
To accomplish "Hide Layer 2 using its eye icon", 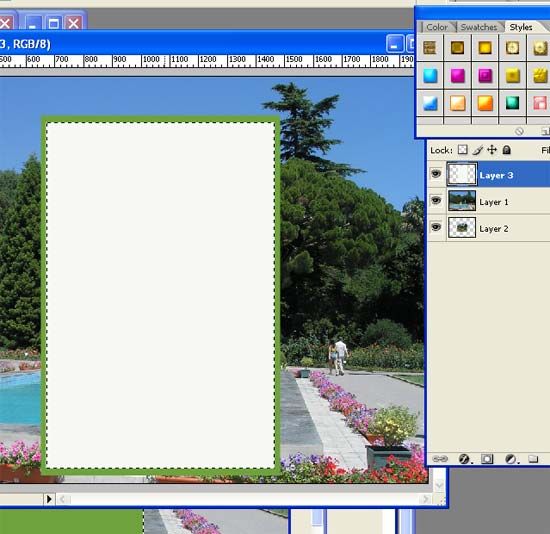I will [x=436, y=227].
